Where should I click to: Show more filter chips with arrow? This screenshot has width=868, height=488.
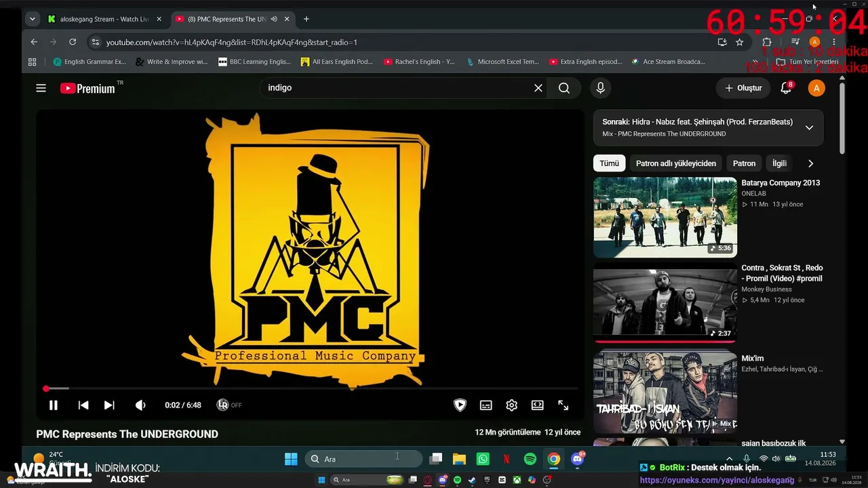tap(810, 163)
